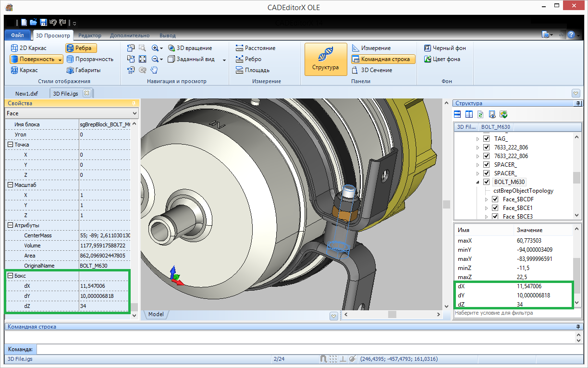Click the Save icon in quick access toolbar
This screenshot has height=368, width=588.
pyautogui.click(x=43, y=23)
